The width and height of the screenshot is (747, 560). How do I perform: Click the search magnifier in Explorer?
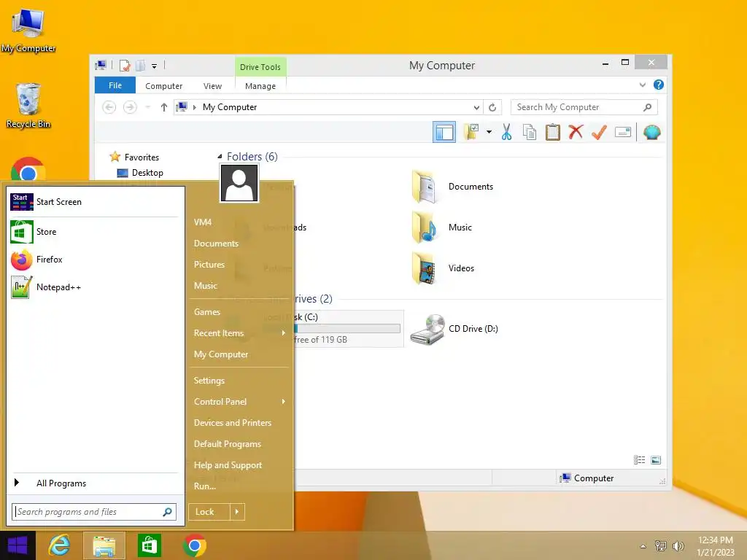click(x=647, y=107)
